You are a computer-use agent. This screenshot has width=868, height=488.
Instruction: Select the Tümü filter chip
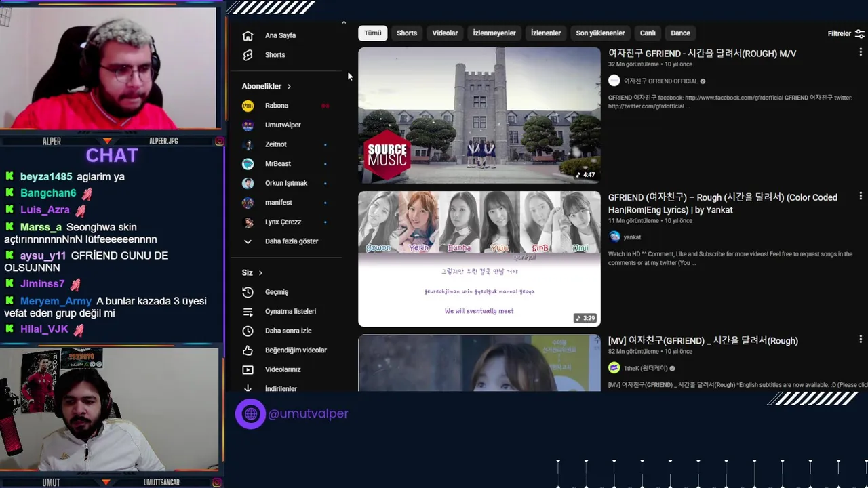pyautogui.click(x=373, y=33)
